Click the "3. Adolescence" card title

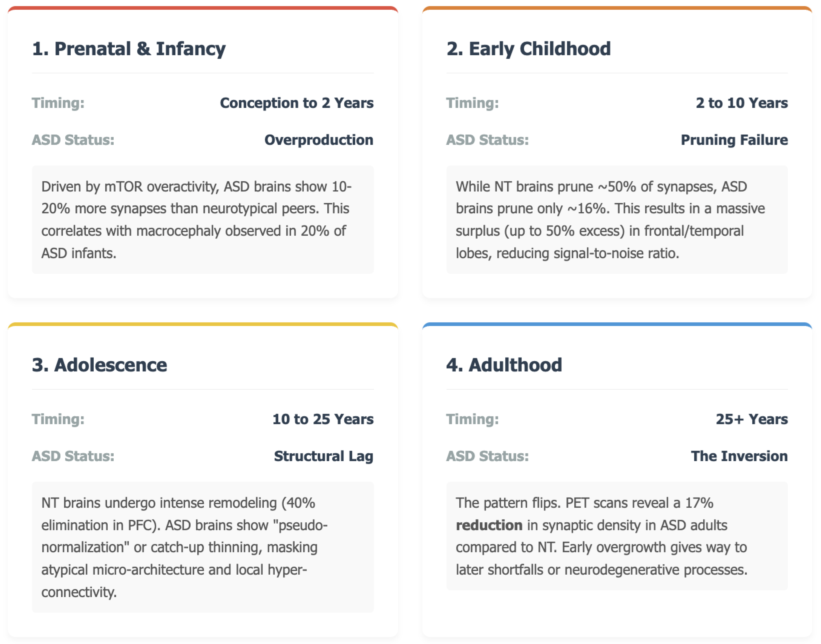coord(99,365)
